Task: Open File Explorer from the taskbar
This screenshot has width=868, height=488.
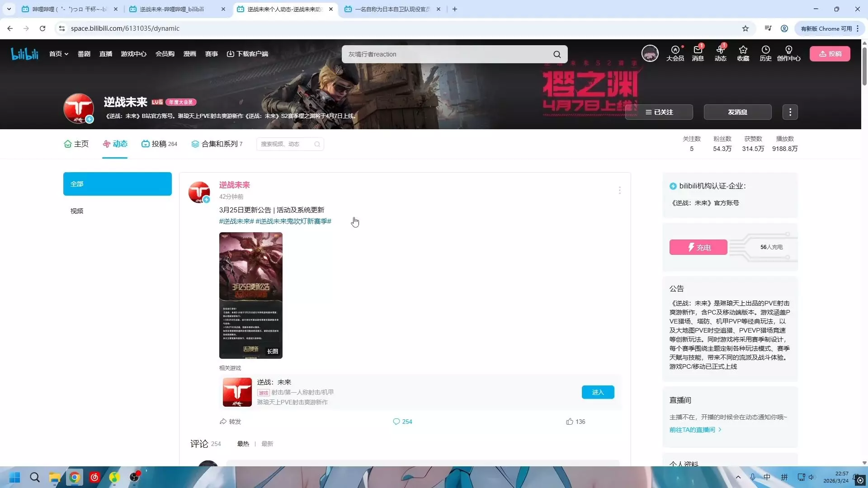Action: coord(55,478)
